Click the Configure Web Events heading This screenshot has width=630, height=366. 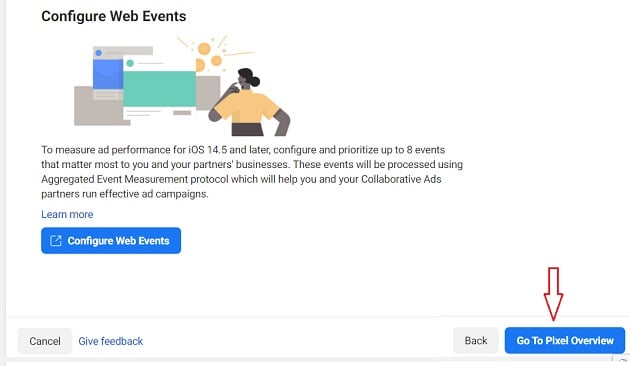[114, 16]
